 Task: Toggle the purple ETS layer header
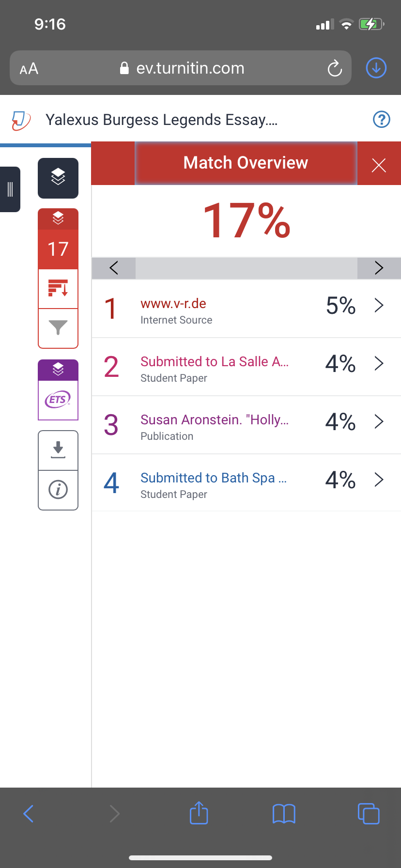pos(58,370)
